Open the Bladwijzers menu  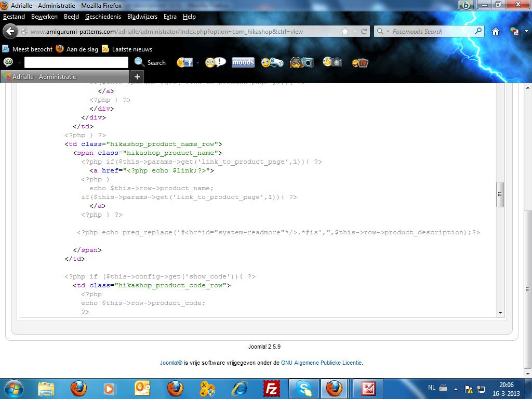coord(142,17)
